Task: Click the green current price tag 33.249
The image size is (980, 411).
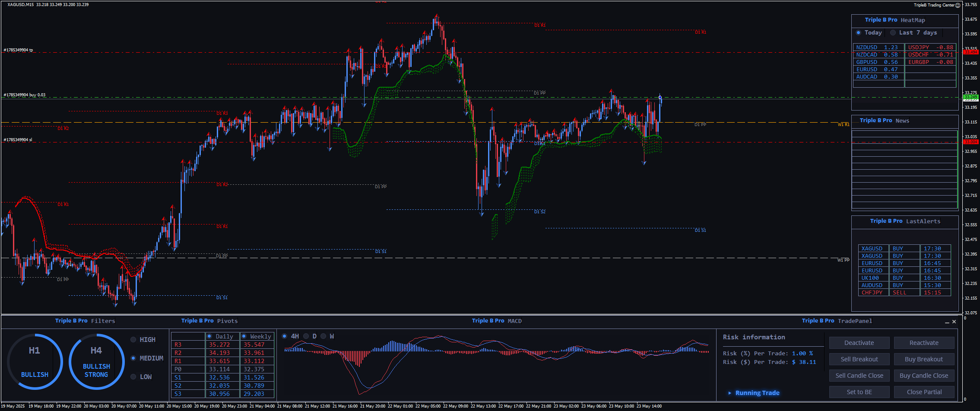Action: tap(970, 97)
